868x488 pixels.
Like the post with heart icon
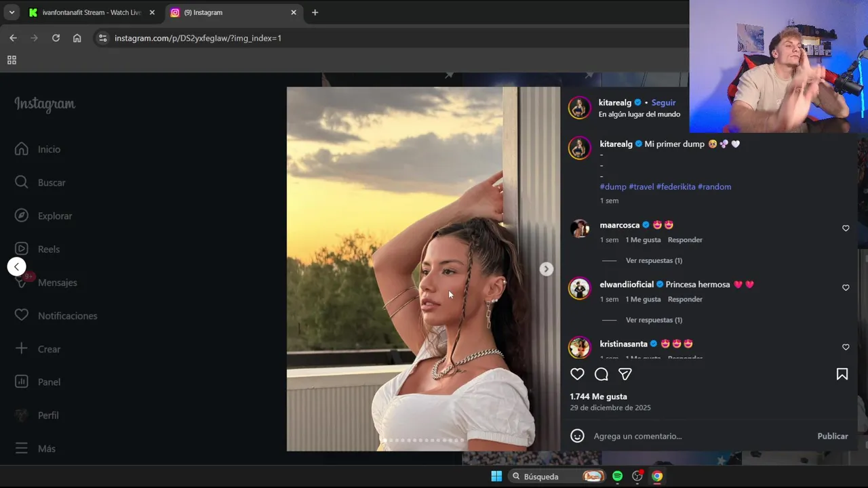click(x=577, y=374)
